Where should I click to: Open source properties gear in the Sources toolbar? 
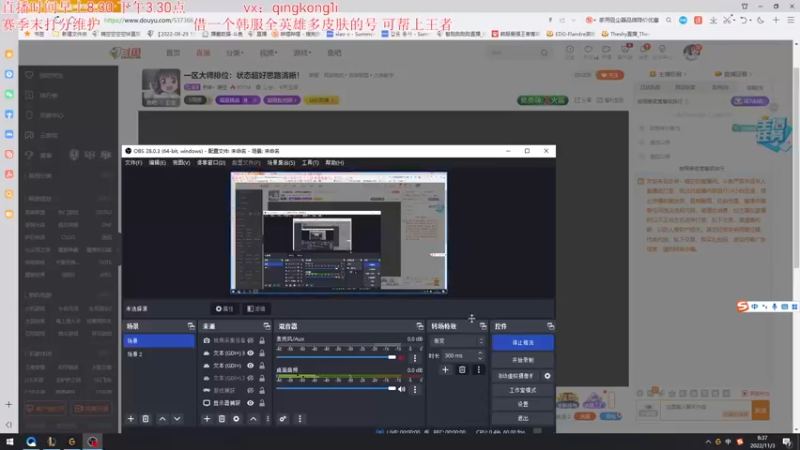click(x=236, y=419)
